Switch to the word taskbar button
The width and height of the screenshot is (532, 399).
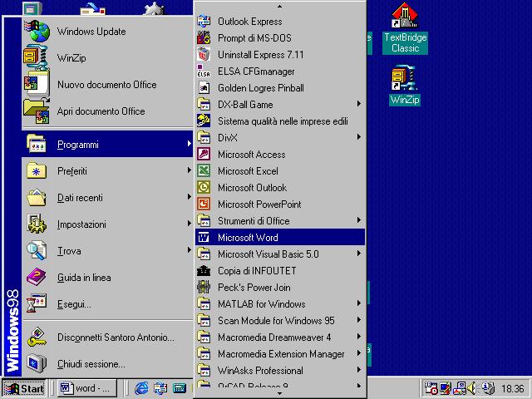pyautogui.click(x=86, y=388)
